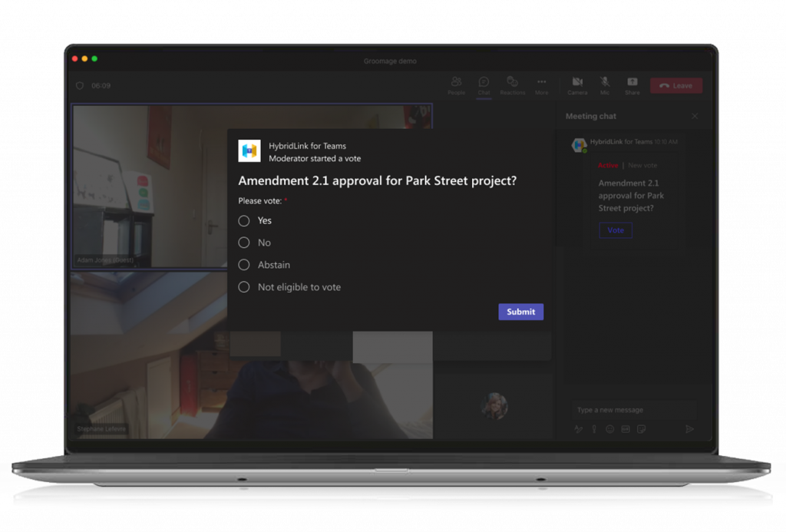
Task: Click the Share screen icon
Action: [632, 84]
